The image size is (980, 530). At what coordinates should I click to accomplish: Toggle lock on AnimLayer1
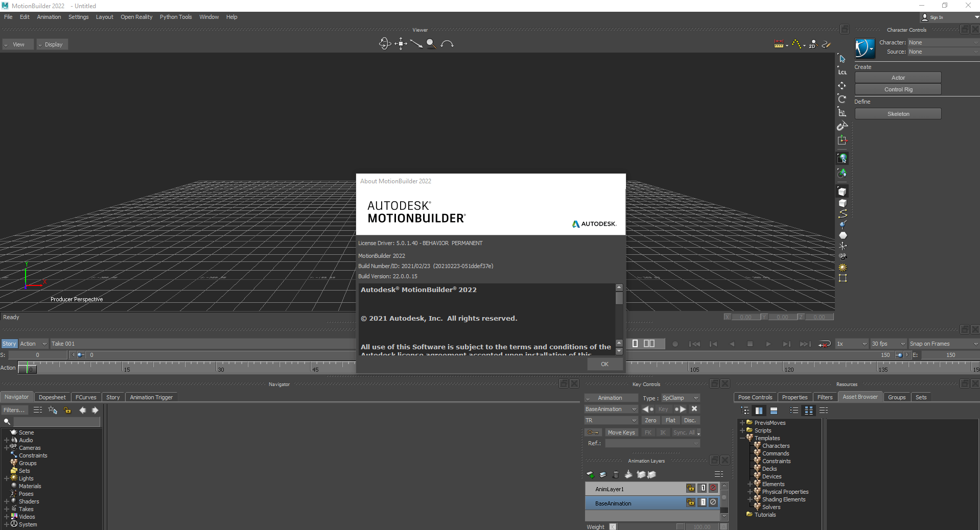click(x=691, y=488)
